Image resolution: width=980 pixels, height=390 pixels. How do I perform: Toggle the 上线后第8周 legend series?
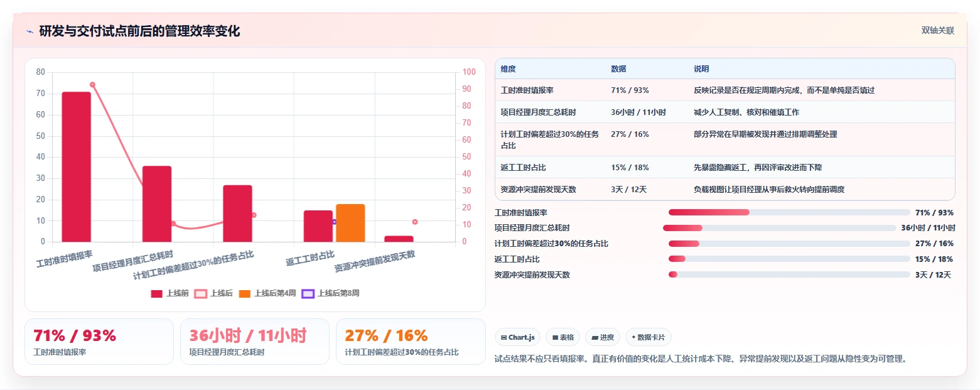pyautogui.click(x=331, y=293)
